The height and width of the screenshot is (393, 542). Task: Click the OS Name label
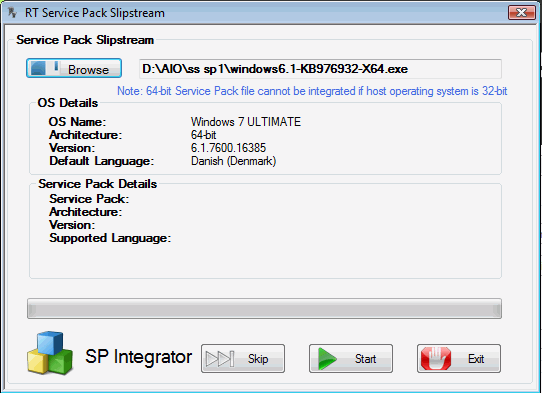pyautogui.click(x=77, y=122)
